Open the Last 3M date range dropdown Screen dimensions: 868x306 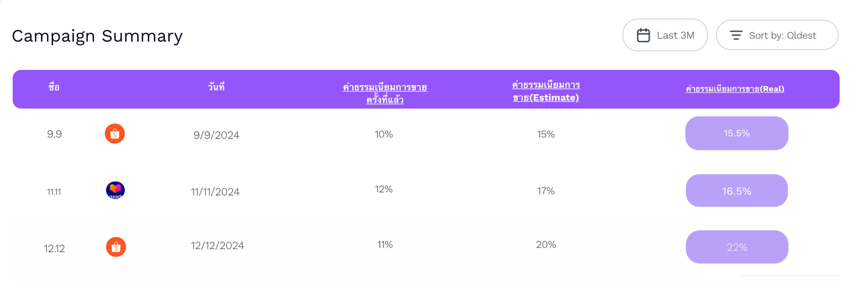(665, 35)
